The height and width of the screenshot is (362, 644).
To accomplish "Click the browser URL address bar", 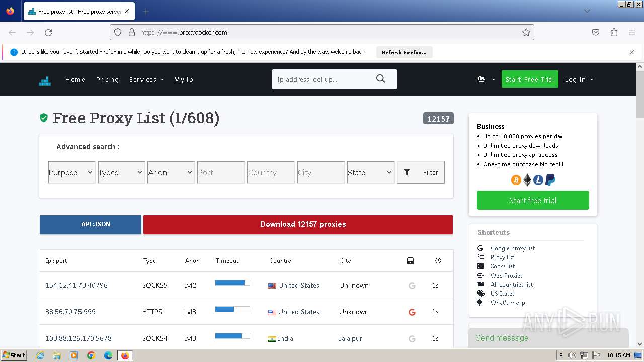I will [322, 32].
